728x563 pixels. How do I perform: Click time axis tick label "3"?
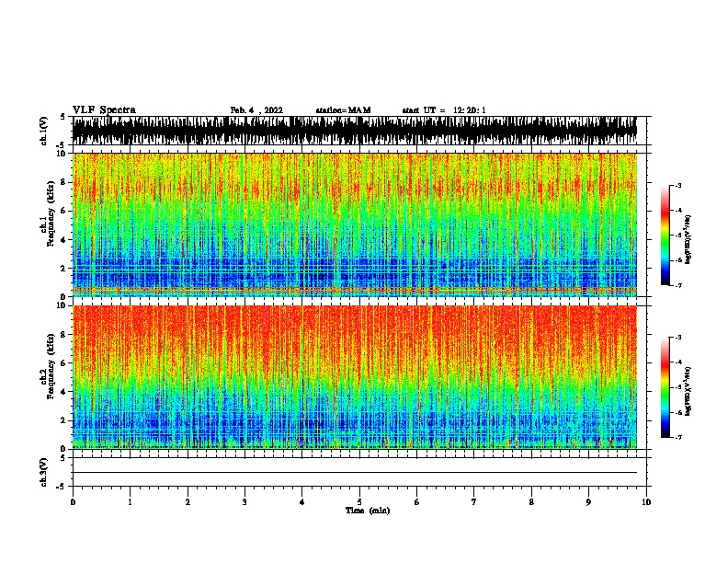coord(245,501)
